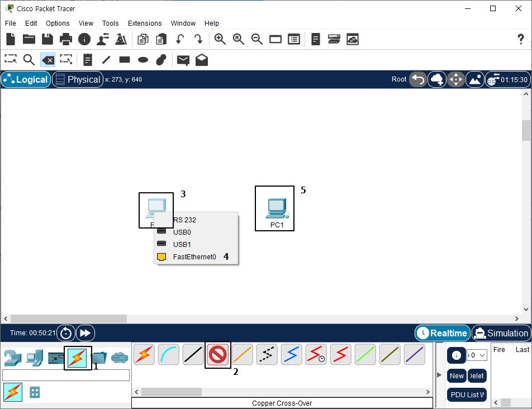Click connections list scroll right arrow
This screenshot has width=532, height=409.
click(428, 392)
